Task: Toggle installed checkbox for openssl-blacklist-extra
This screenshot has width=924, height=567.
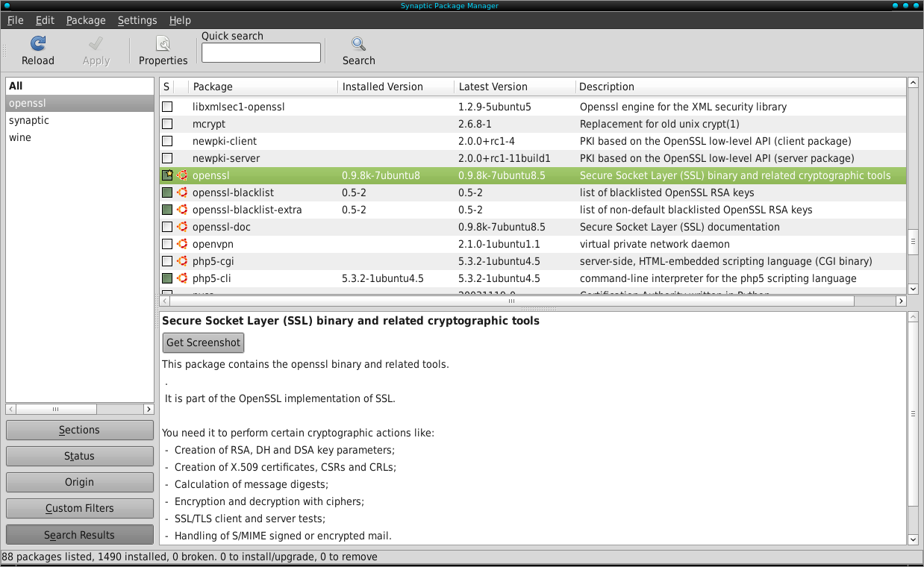Action: coord(167,210)
